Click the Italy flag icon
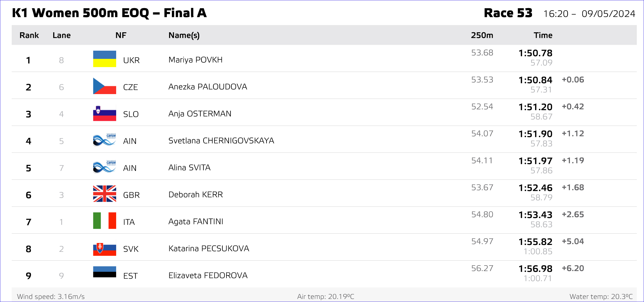The width and height of the screenshot is (644, 302). click(104, 220)
